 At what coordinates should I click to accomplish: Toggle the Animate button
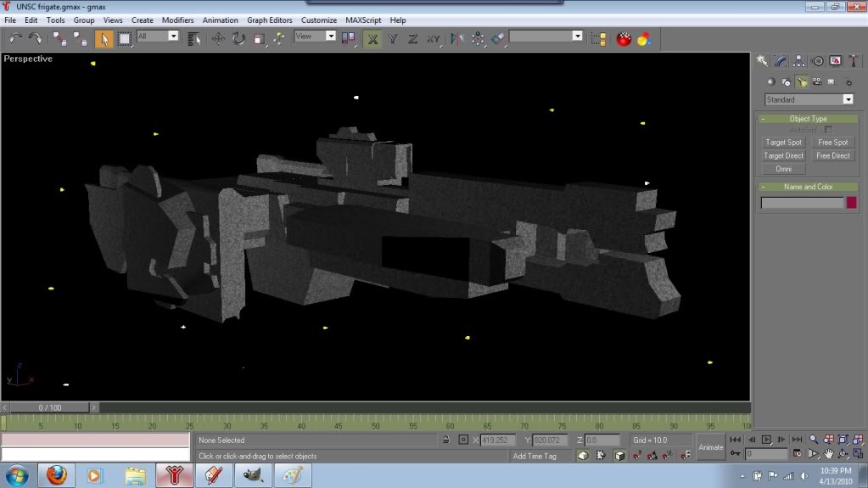pos(711,447)
